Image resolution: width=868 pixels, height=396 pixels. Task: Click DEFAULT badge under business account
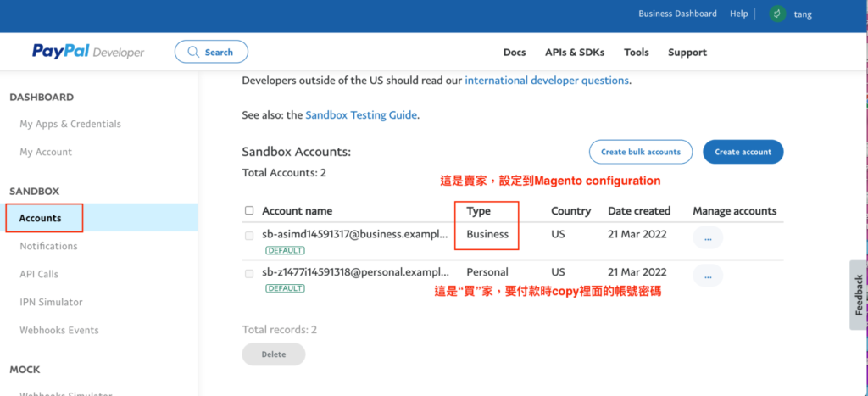tap(285, 250)
